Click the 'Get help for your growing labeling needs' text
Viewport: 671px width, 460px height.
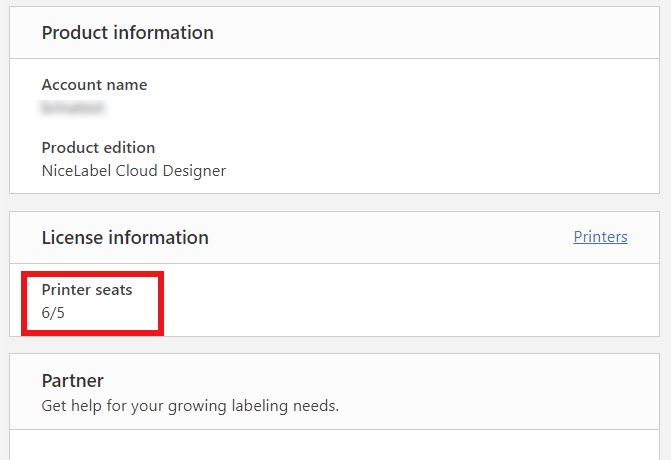click(x=190, y=406)
